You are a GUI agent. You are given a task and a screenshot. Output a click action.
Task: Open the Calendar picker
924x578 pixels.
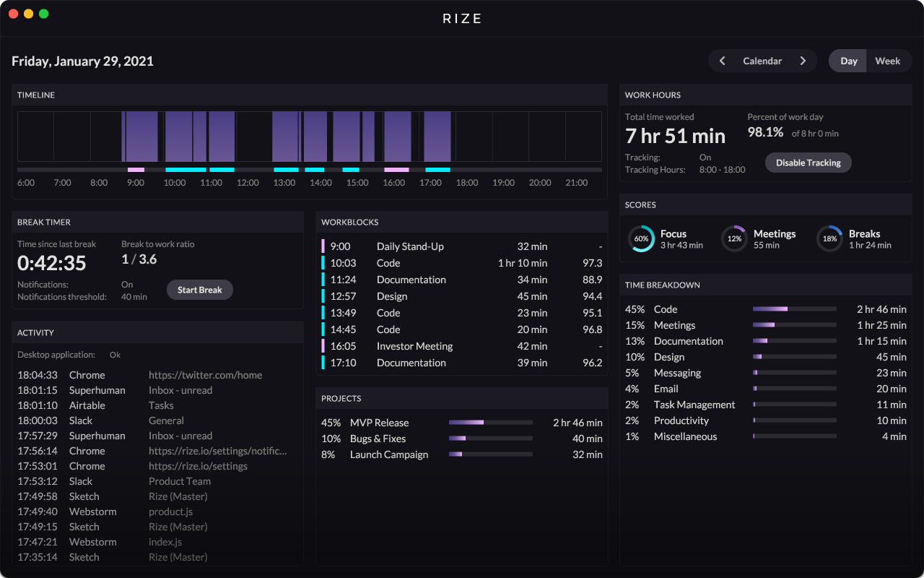click(x=762, y=61)
